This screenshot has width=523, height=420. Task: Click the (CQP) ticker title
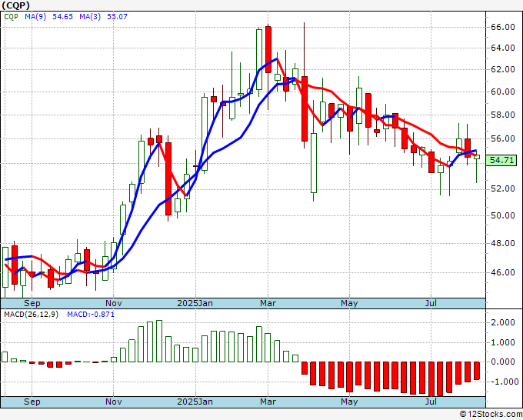point(15,5)
